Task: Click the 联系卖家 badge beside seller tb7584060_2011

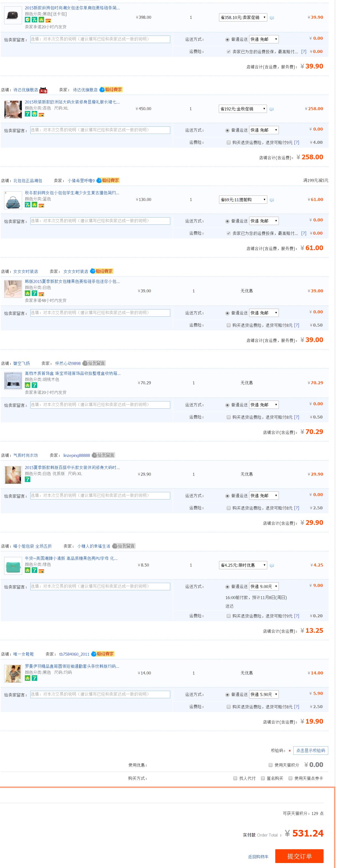Action: (103, 654)
